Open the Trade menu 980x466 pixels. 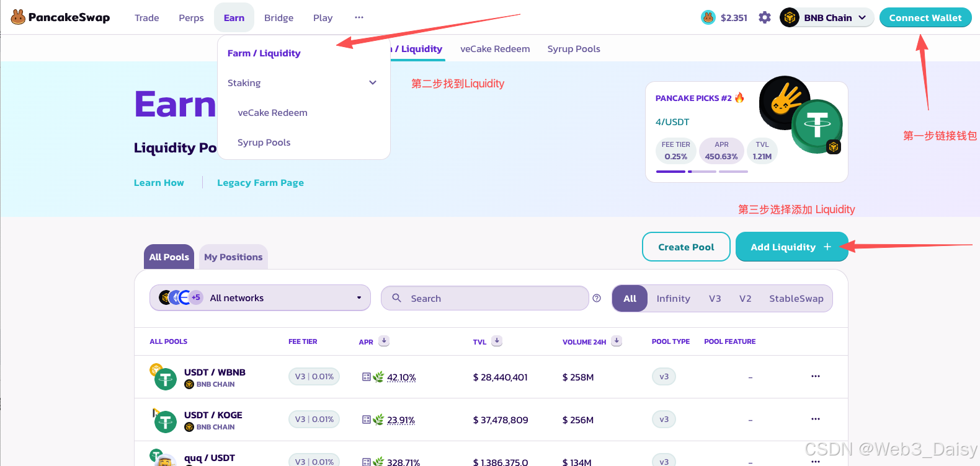(147, 17)
